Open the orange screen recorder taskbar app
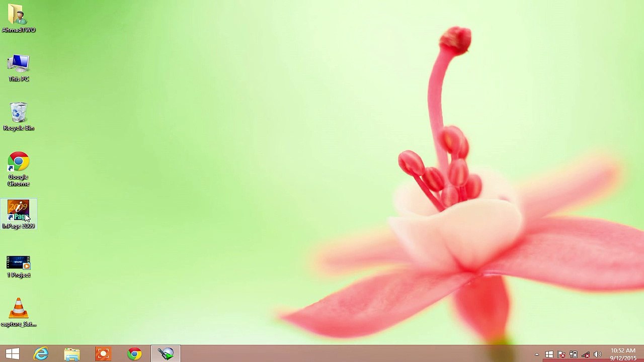Image resolution: width=644 pixels, height=362 pixels. point(103,354)
